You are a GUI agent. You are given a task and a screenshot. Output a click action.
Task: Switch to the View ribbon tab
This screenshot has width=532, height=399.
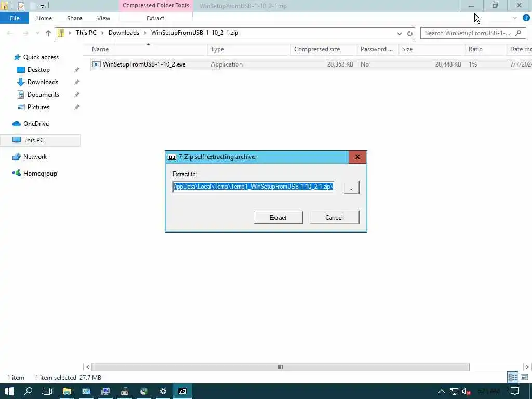(x=103, y=18)
